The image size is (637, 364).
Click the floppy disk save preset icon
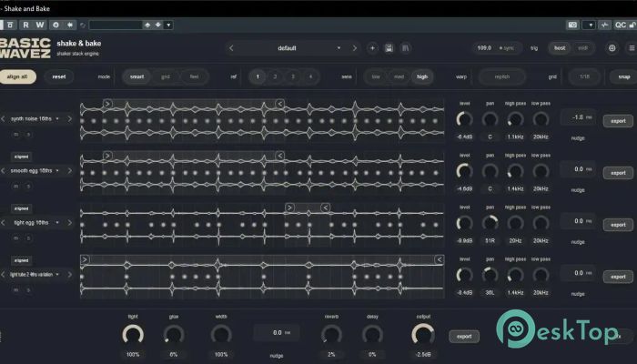[x=389, y=48]
